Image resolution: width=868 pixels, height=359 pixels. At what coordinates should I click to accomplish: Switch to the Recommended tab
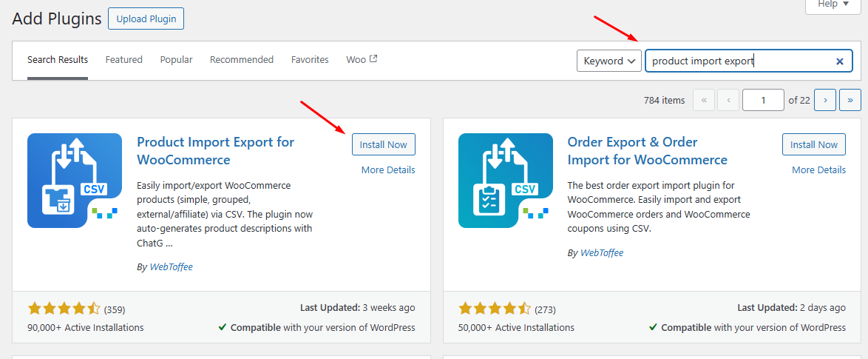[x=241, y=59]
